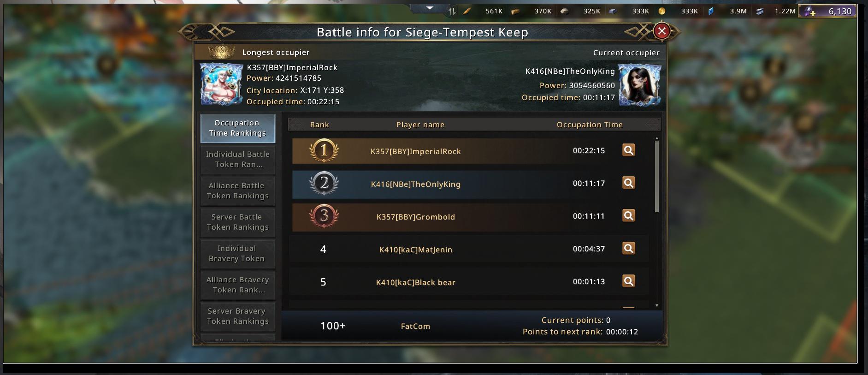
Task: Click the sort arrows icon in resource bar
Action: tap(452, 11)
